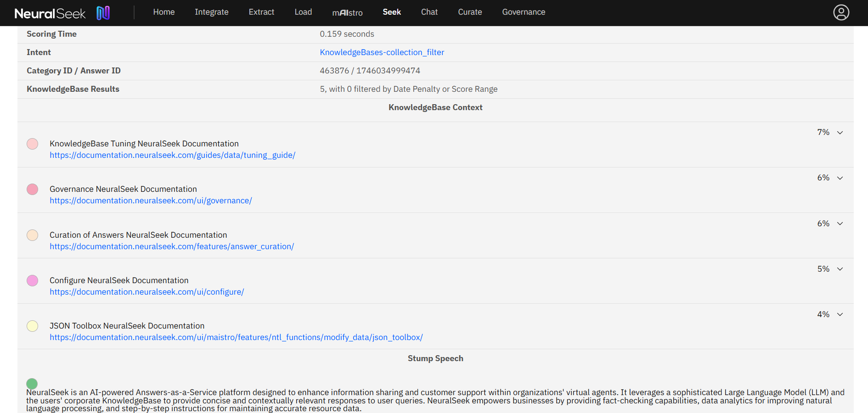The height and width of the screenshot is (413, 868).
Task: Click the 'Curation of Answers NeuralSeek Documentation' title
Action: click(138, 235)
